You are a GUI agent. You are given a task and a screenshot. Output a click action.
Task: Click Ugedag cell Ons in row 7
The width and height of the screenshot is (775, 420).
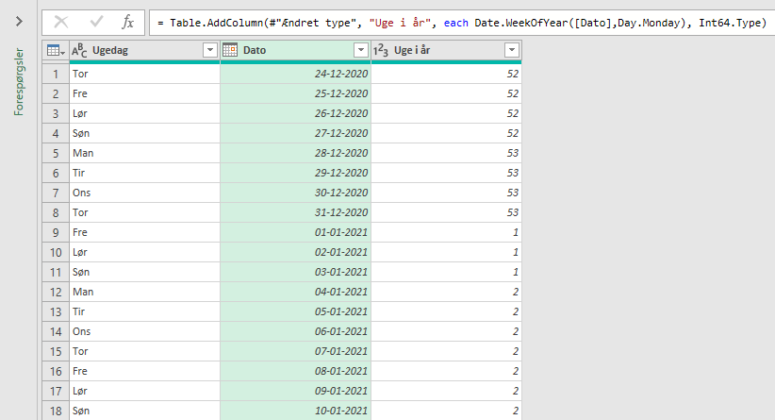click(x=145, y=193)
